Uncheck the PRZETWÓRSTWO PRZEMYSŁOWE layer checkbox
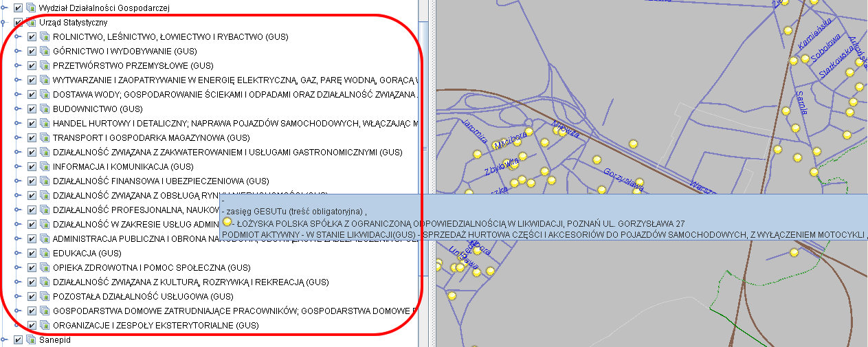 [32, 65]
